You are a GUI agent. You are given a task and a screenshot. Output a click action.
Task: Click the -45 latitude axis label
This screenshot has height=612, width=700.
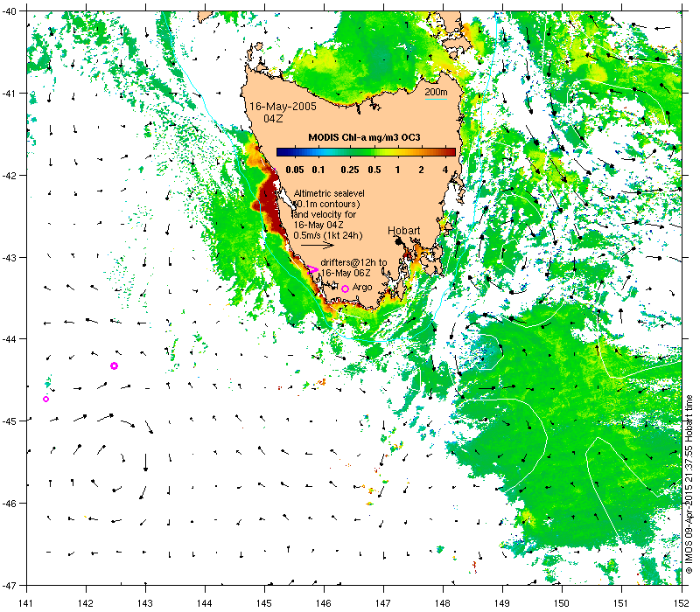point(8,421)
